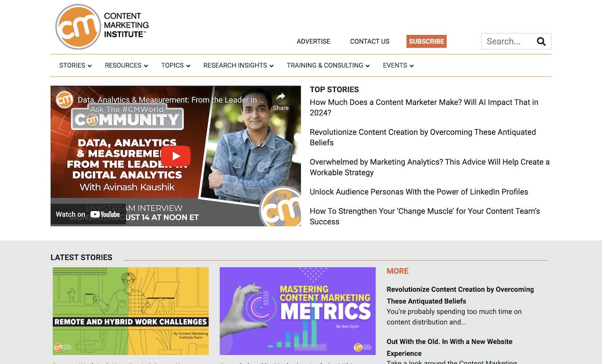Play the Avinash Kaushik video
602x364 pixels.
[175, 155]
